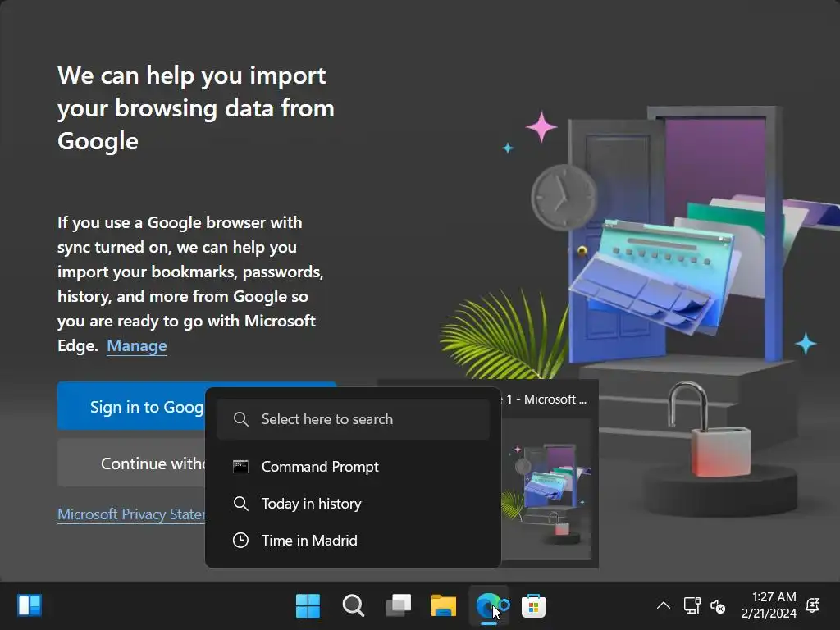
Task: Open taskbar Search magnifier icon
Action: (354, 606)
